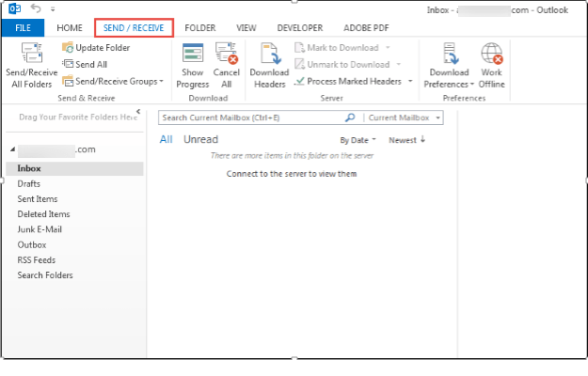The height and width of the screenshot is (376, 588).
Task: Filter by Unread messages
Action: tap(200, 139)
